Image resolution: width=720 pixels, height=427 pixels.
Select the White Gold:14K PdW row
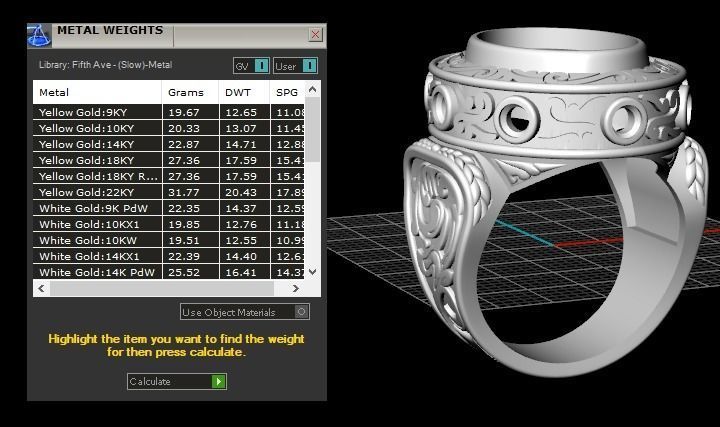[169, 272]
